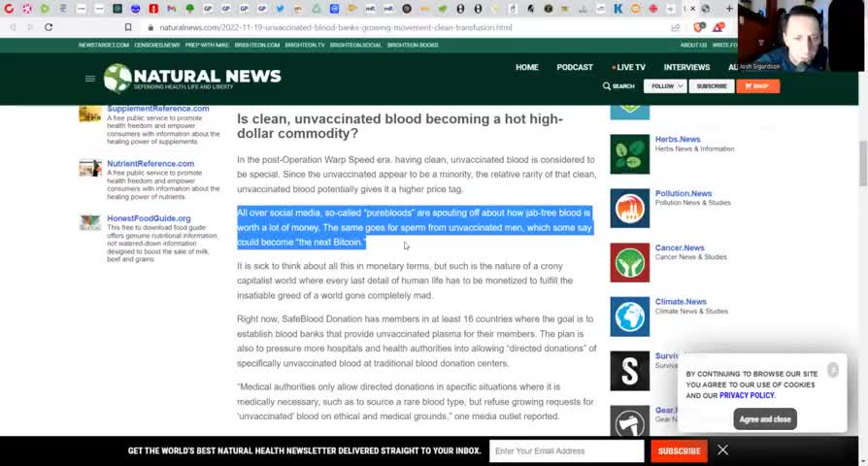This screenshot has height=466, width=868.
Task: Open the NEWSTARGET.COM top link
Action: click(x=104, y=45)
